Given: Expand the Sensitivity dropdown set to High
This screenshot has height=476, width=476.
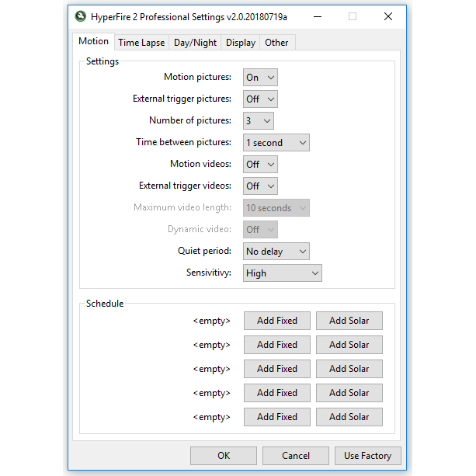Looking at the screenshot, I should tap(283, 273).
